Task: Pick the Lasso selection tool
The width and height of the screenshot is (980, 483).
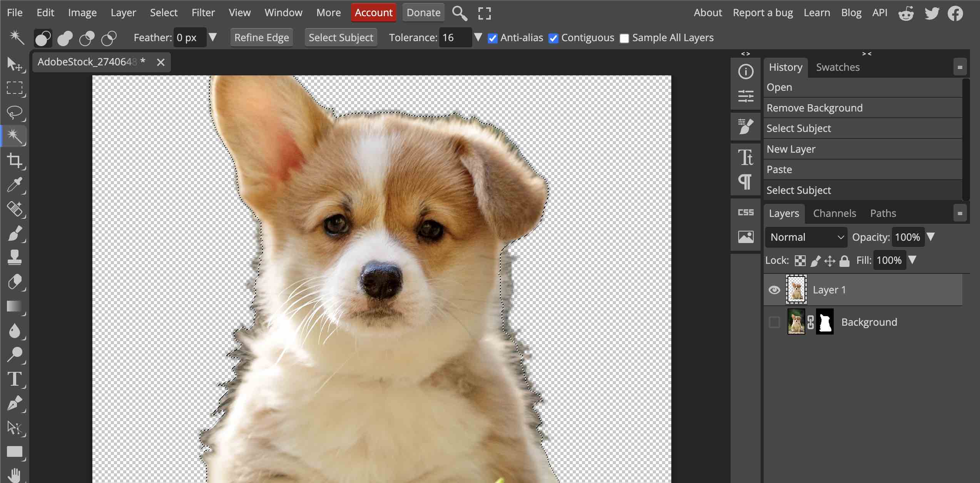Action: click(15, 112)
